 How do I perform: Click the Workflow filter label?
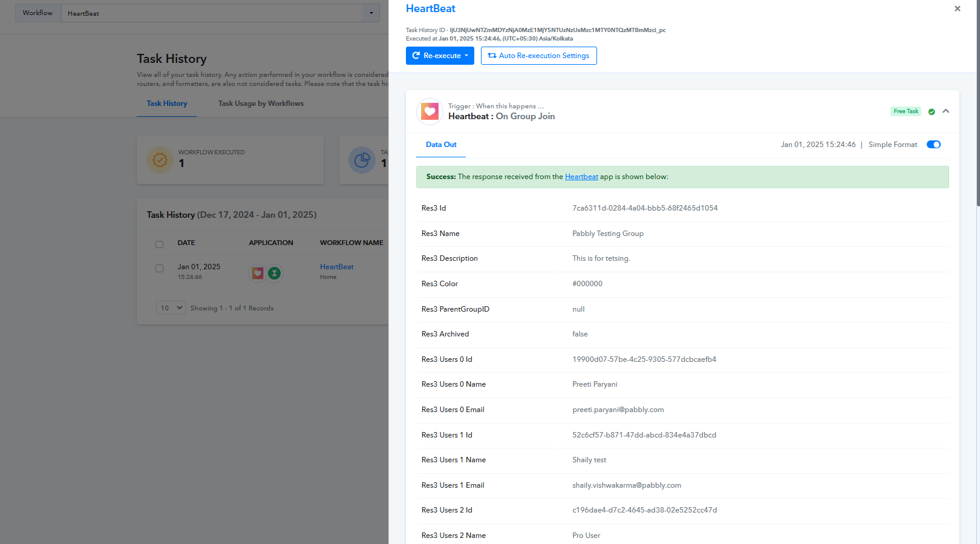coord(38,13)
